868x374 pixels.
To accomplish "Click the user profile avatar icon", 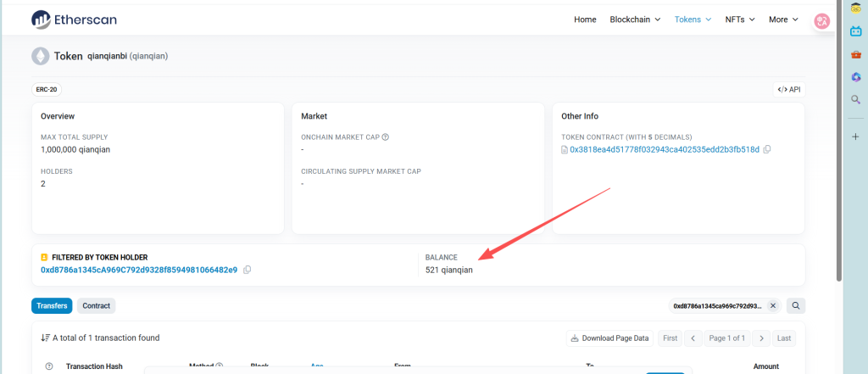I will pos(821,21).
